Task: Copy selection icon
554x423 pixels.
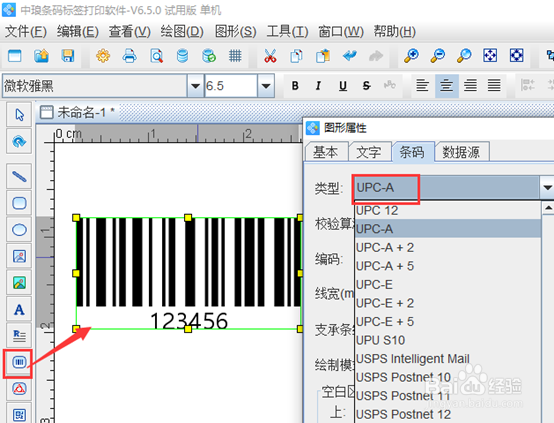Action: click(296, 56)
